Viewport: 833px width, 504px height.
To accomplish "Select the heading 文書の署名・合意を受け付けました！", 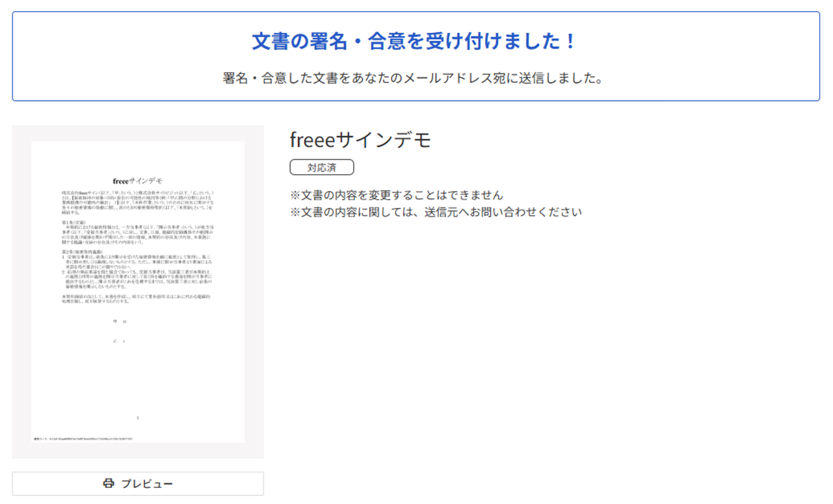I will pyautogui.click(x=414, y=41).
